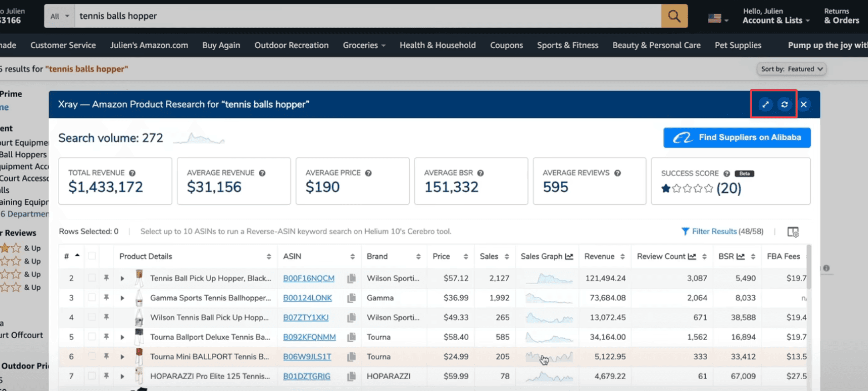This screenshot has height=391, width=868.
Task: Click the Xray table vertical scrollbar
Action: pyautogui.click(x=808, y=268)
